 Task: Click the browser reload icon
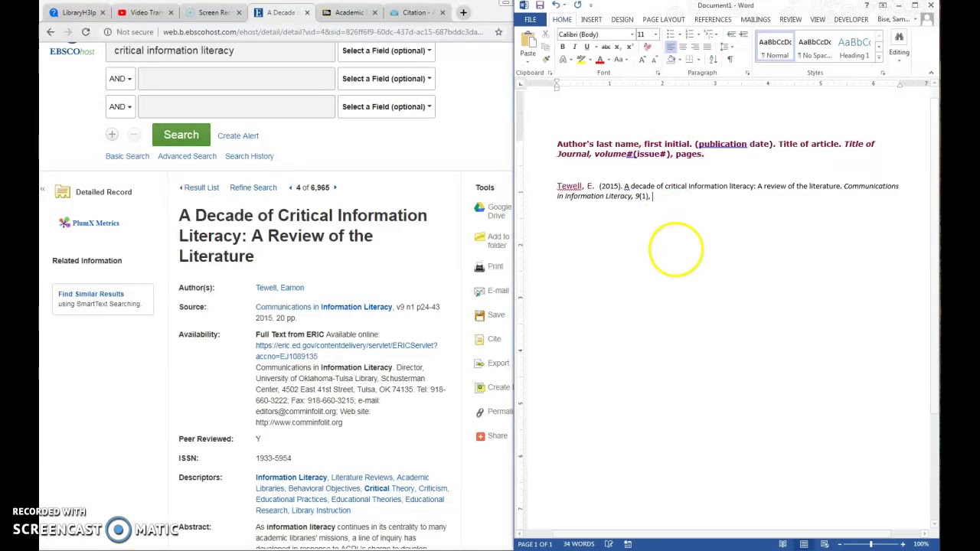[86, 32]
